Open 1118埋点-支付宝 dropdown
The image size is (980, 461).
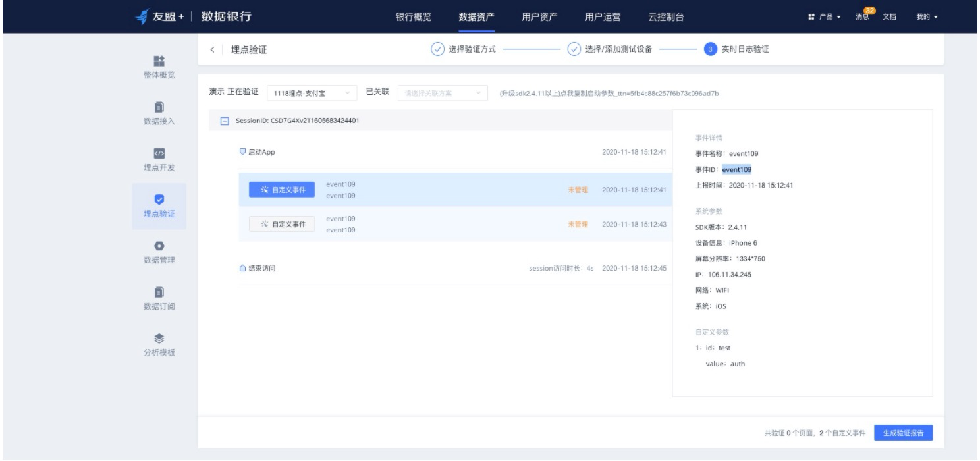(312, 94)
